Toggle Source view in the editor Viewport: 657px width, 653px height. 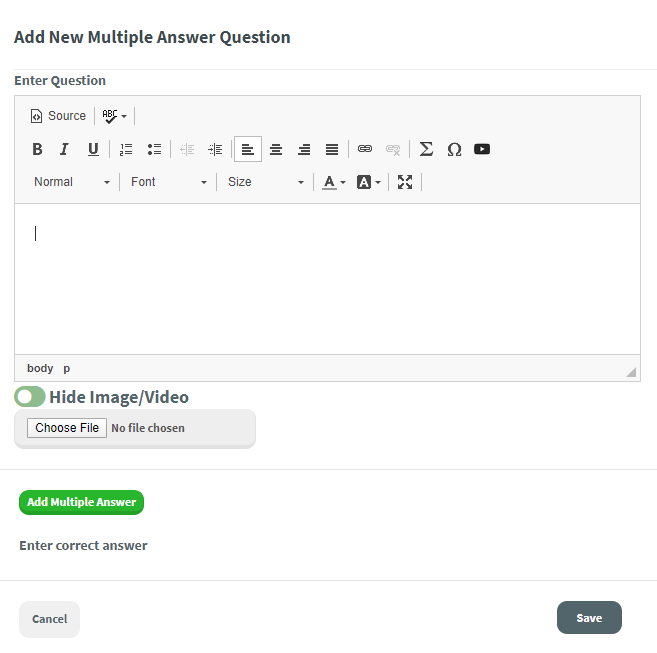point(58,116)
